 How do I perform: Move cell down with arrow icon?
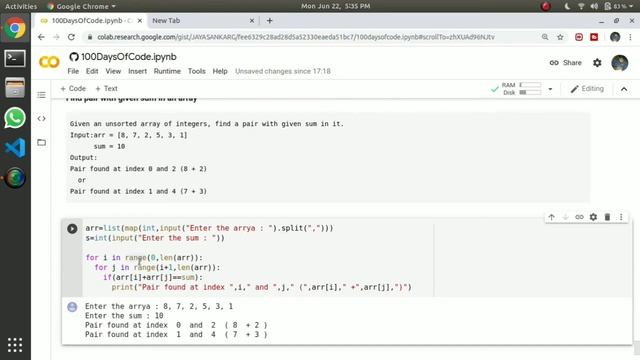(565, 217)
